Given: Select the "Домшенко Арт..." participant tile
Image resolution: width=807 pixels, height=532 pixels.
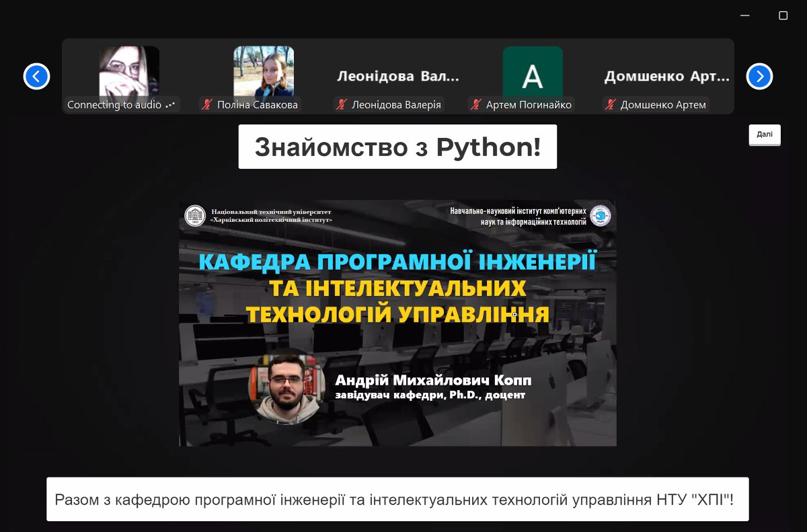Looking at the screenshot, I should 667,76.
